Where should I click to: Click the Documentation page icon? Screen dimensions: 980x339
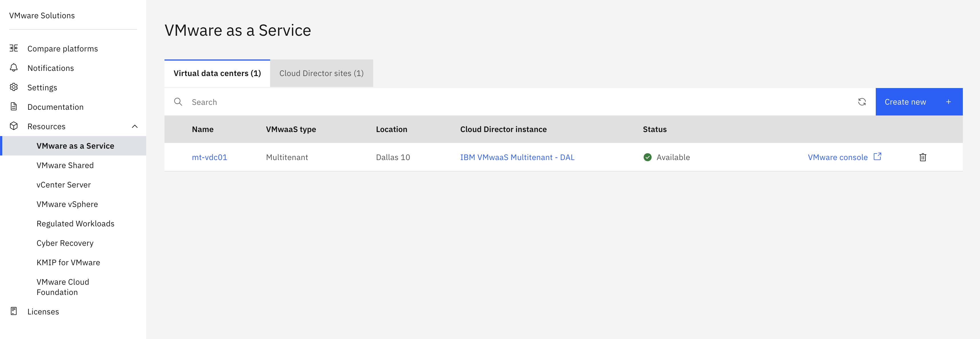click(x=14, y=107)
